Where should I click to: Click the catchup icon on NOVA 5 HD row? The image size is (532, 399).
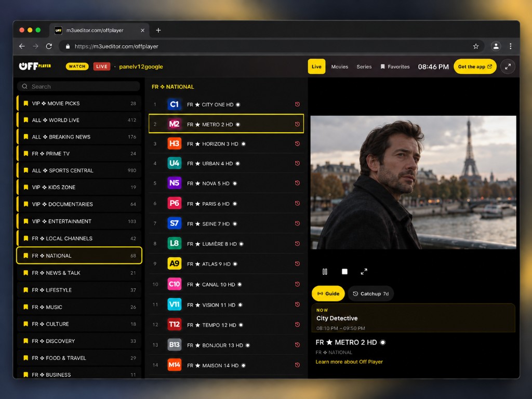click(297, 183)
